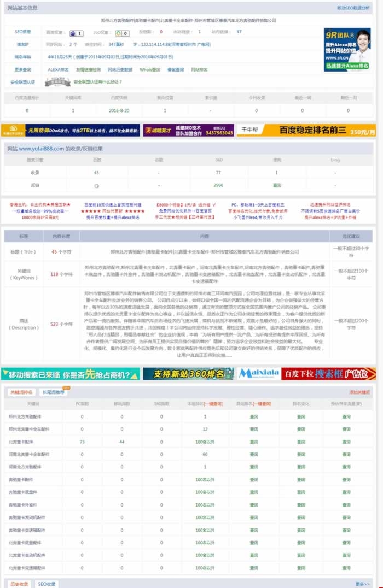This screenshot has width=383, height=588.
Task: Click the 360 weight badge icon
Action: 121,32
